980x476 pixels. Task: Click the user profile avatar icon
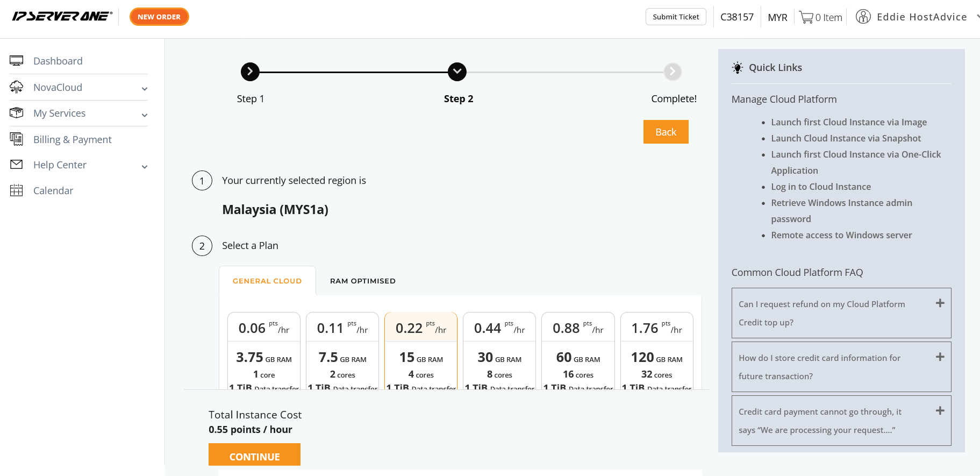(863, 17)
